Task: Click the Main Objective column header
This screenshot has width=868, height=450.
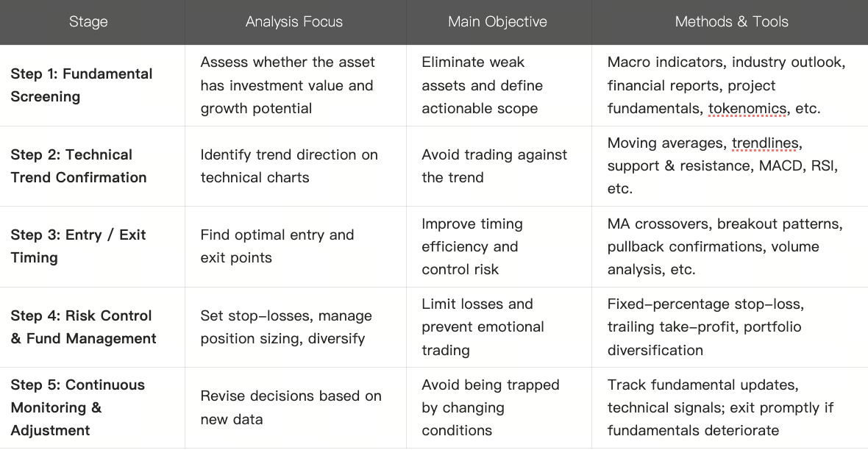Action: click(x=497, y=22)
